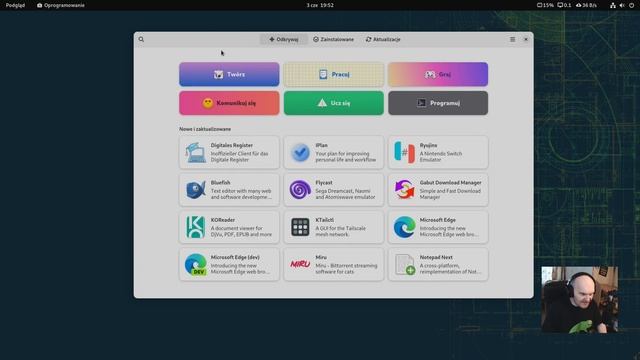The height and width of the screenshot is (360, 640).
Task: Click the network icon in system tray
Action: (613, 5)
